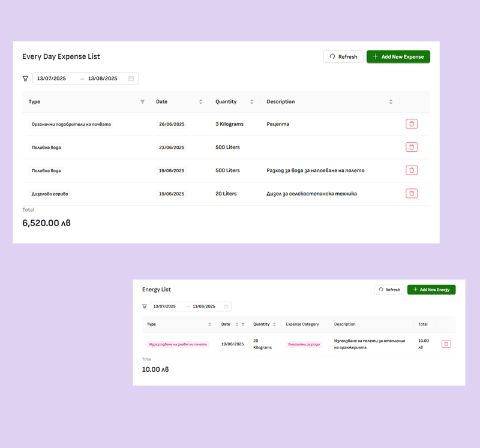480x448 pixels.
Task: Sort Energy List by Type column
Action: tap(209, 324)
